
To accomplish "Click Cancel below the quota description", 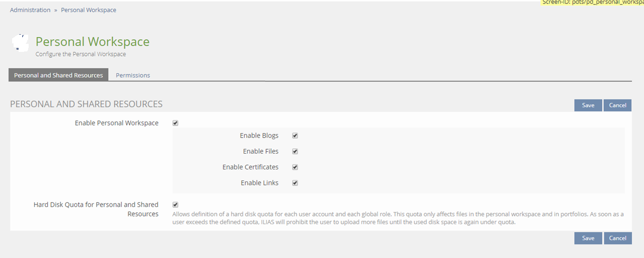I will coord(617,238).
